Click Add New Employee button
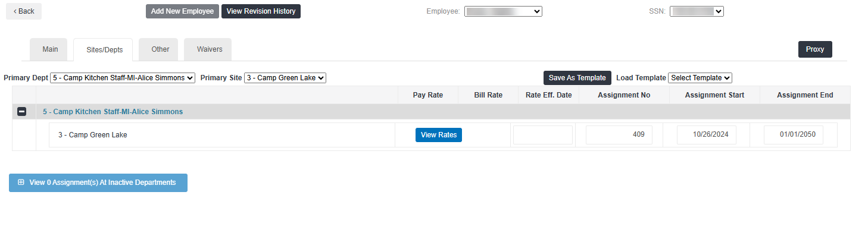This screenshot has width=868, height=242. pyautogui.click(x=182, y=11)
